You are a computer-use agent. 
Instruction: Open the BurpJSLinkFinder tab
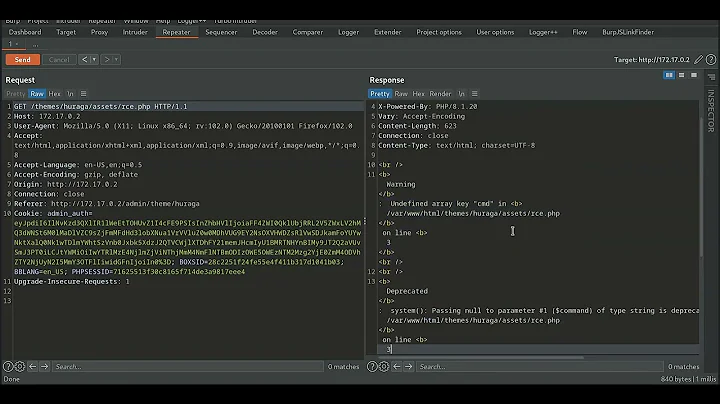click(628, 32)
